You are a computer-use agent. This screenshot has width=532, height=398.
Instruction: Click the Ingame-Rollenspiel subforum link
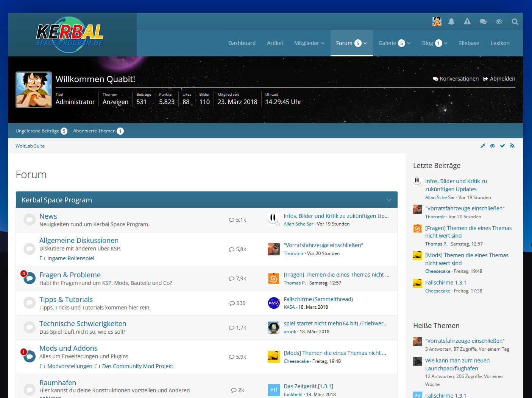coord(70,258)
